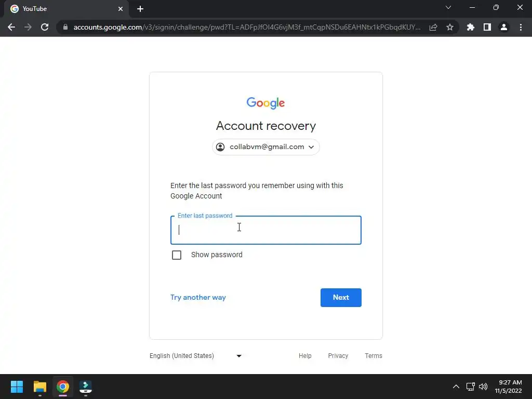Viewport: 532px width, 399px height.
Task: Reload the current page
Action: [x=45, y=27]
